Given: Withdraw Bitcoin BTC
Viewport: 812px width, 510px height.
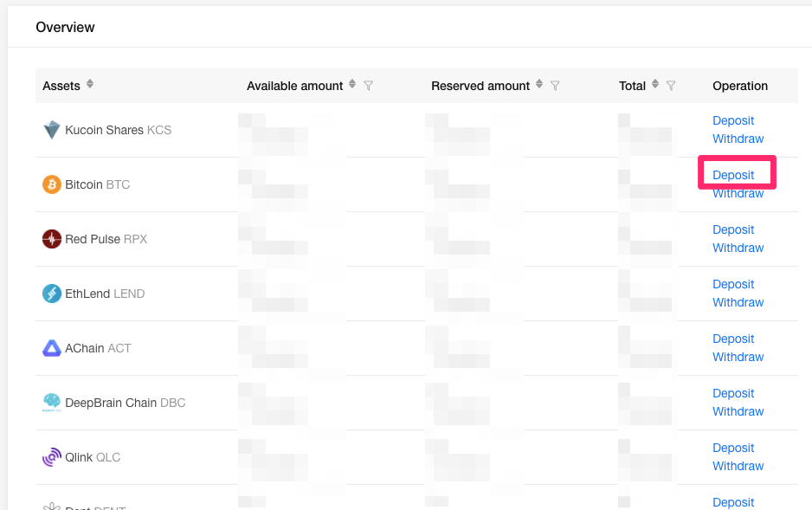Looking at the screenshot, I should coord(738,194).
